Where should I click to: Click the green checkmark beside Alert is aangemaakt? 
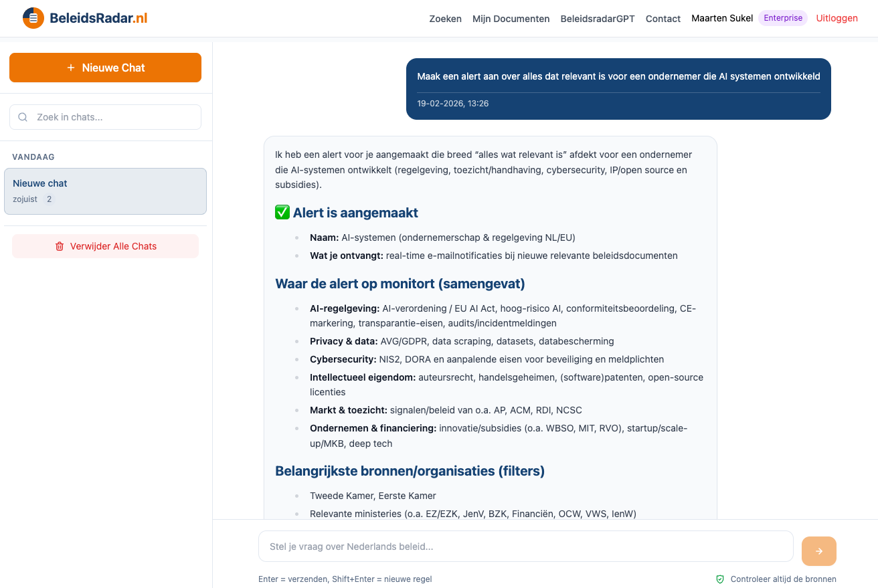pos(282,212)
